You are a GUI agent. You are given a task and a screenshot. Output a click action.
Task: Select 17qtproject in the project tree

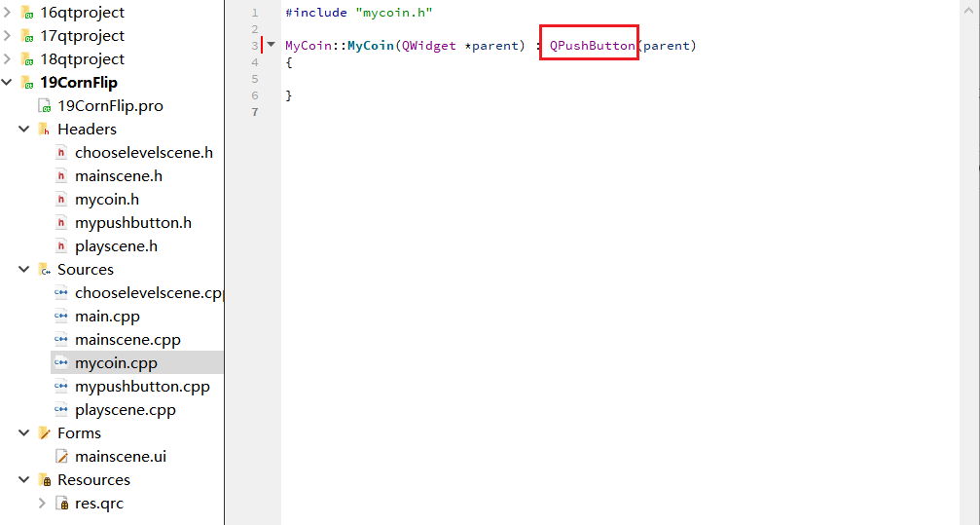(x=82, y=36)
